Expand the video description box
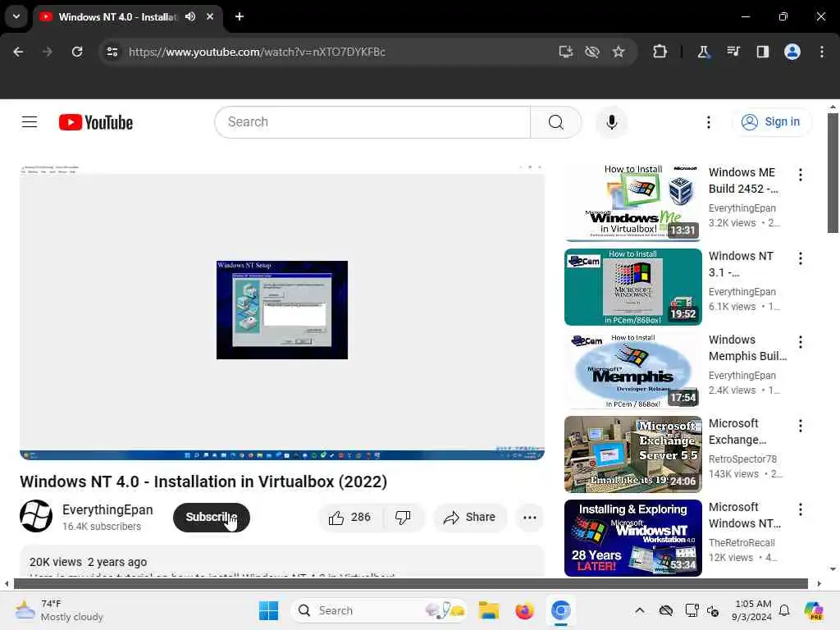840x630 pixels. pyautogui.click(x=282, y=563)
